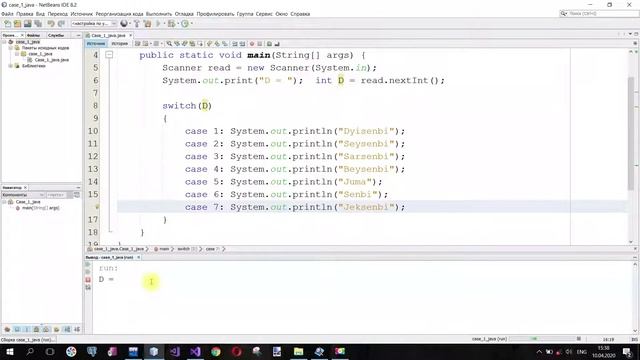Collapse the main method code fold

pos(109,54)
